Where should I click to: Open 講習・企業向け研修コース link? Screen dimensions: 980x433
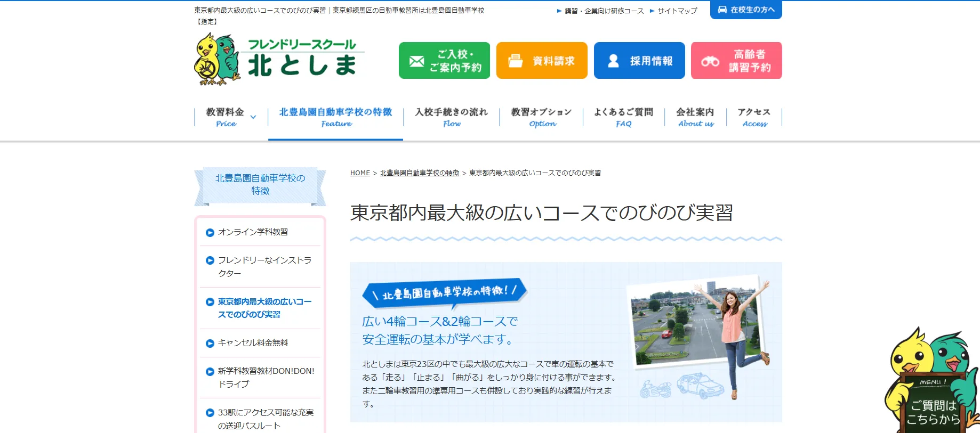click(x=604, y=11)
